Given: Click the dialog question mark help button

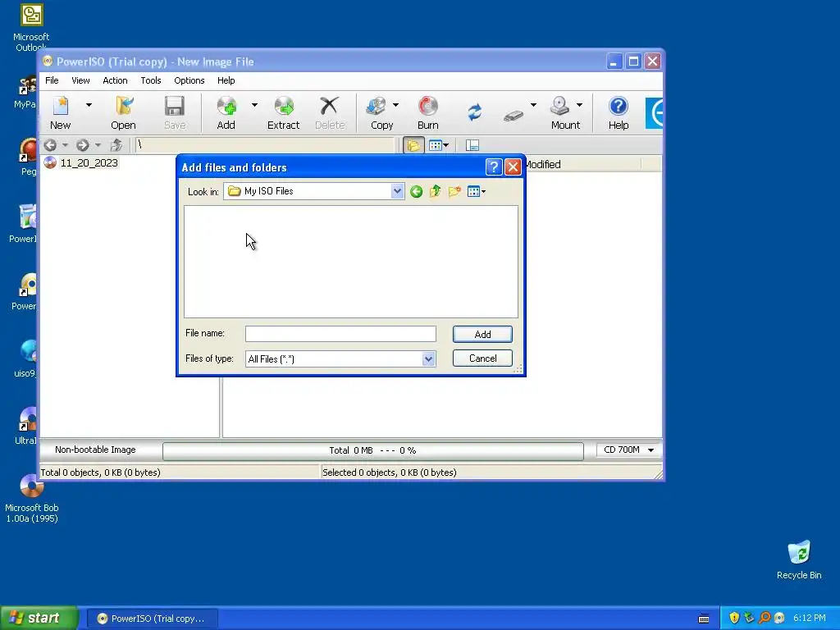Looking at the screenshot, I should (493, 167).
